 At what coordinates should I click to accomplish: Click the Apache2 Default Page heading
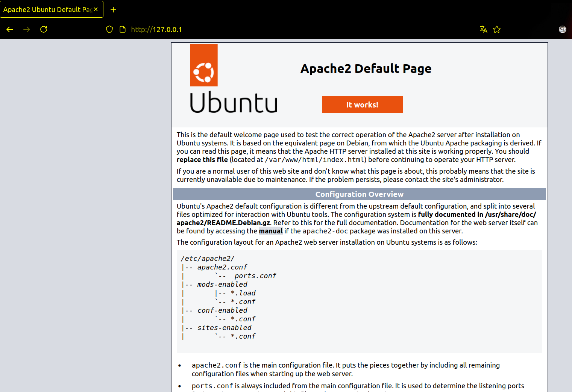coord(366,68)
